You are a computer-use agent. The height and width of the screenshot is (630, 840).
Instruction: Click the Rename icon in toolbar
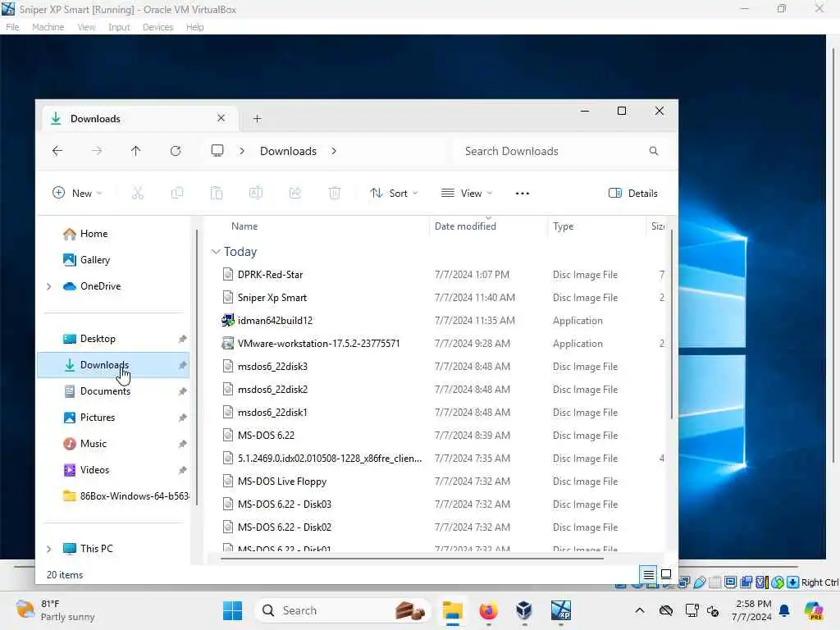coord(256,194)
